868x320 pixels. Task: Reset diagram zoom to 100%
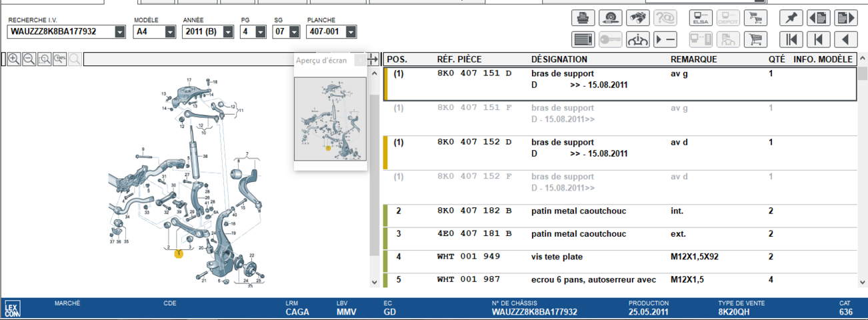(x=59, y=59)
